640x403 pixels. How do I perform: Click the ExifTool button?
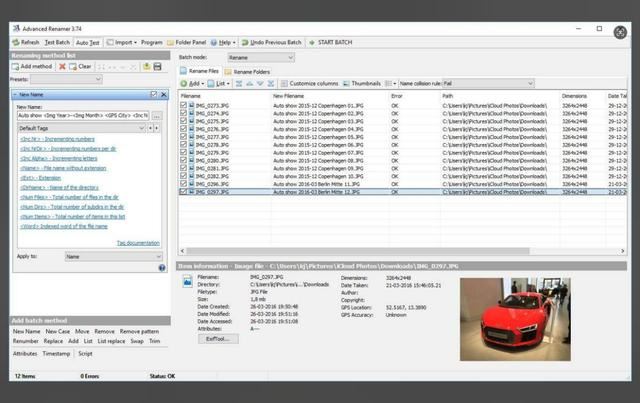coord(219,340)
